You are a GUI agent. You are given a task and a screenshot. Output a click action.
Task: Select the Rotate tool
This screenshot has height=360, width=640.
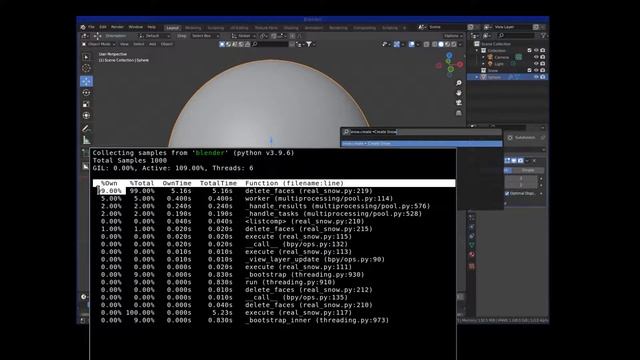86,93
